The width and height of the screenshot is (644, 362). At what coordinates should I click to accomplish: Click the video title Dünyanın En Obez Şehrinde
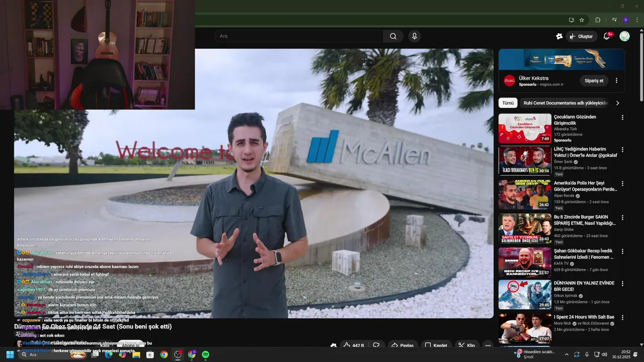pos(93,327)
